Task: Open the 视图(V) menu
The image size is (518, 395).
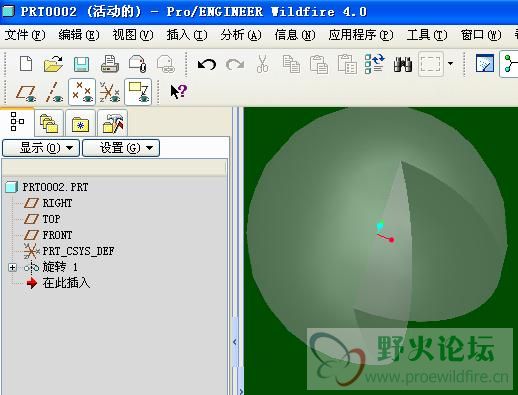Action: 133,35
